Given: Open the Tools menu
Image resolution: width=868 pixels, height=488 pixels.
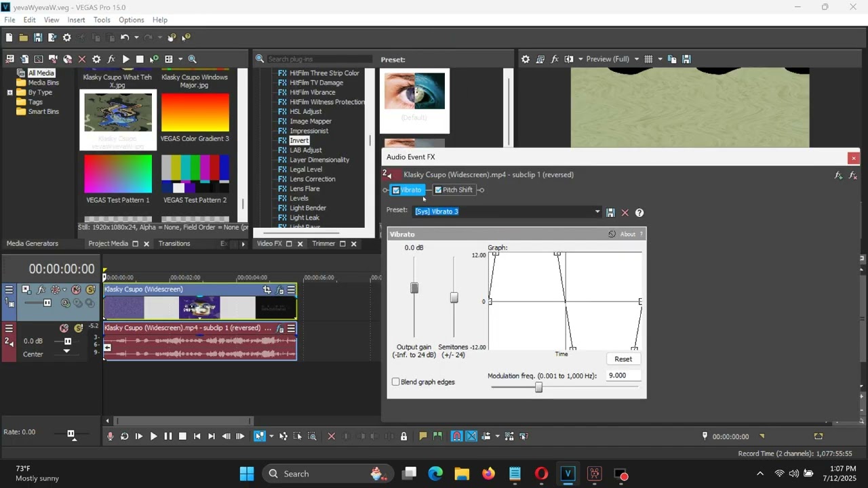Looking at the screenshot, I should [102, 20].
